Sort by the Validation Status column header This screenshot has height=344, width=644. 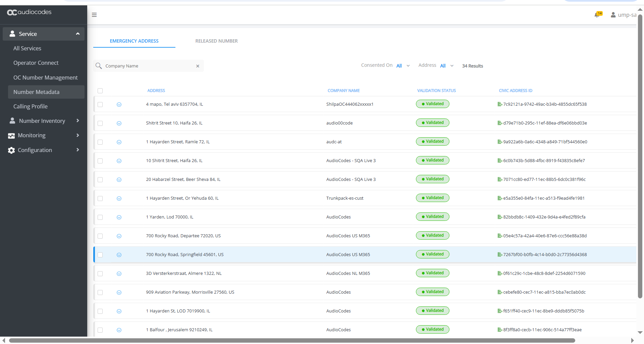pyautogui.click(x=436, y=91)
